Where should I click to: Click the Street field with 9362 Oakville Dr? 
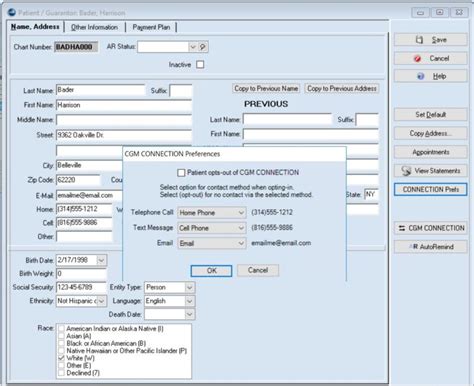pyautogui.click(x=124, y=135)
